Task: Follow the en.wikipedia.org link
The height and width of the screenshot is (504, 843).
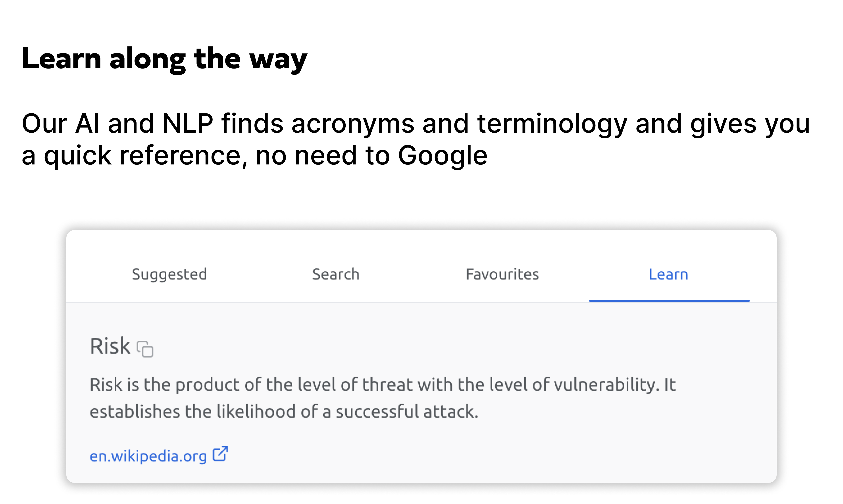Action: tap(148, 456)
